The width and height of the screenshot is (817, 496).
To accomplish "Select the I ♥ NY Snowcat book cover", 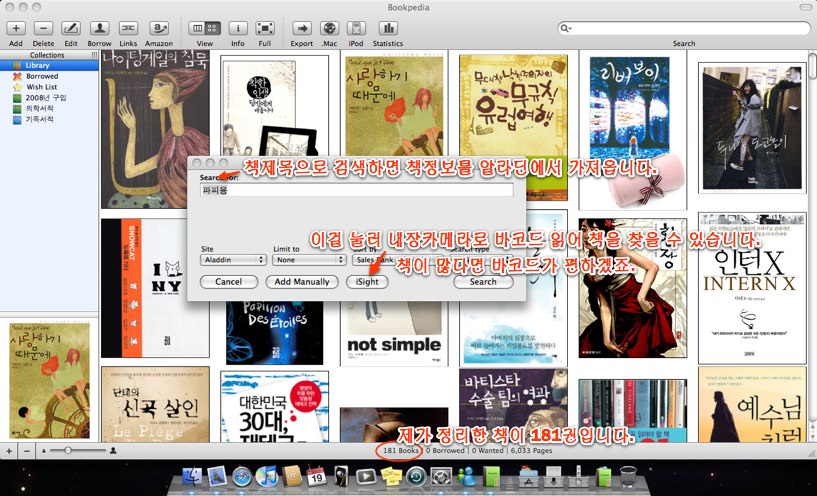I will point(155,288).
